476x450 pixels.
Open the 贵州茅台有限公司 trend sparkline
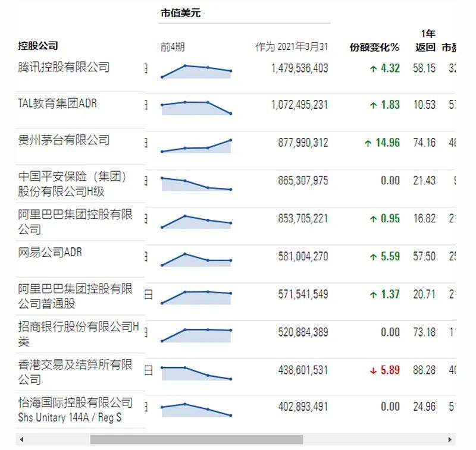(196, 146)
